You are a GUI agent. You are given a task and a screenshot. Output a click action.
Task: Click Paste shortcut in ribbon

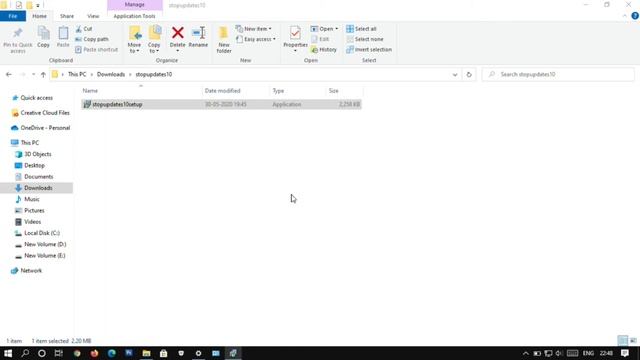(96, 49)
